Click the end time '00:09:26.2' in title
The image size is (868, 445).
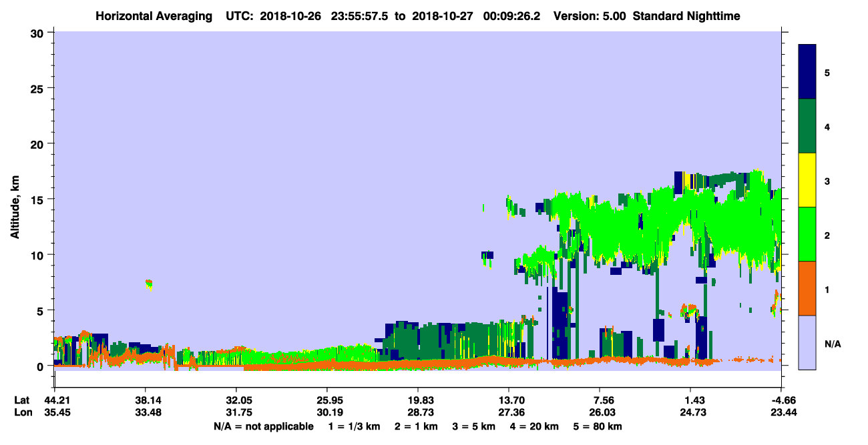tap(513, 16)
